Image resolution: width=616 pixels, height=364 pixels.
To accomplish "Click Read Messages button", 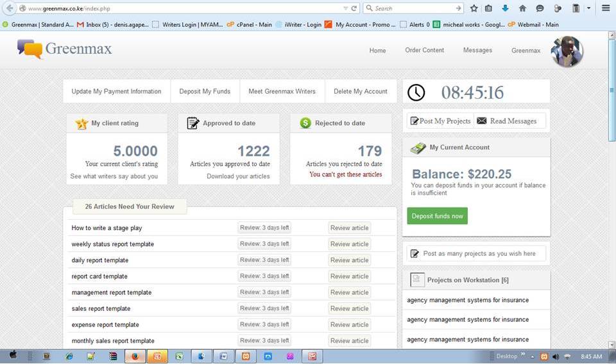I will click(509, 121).
